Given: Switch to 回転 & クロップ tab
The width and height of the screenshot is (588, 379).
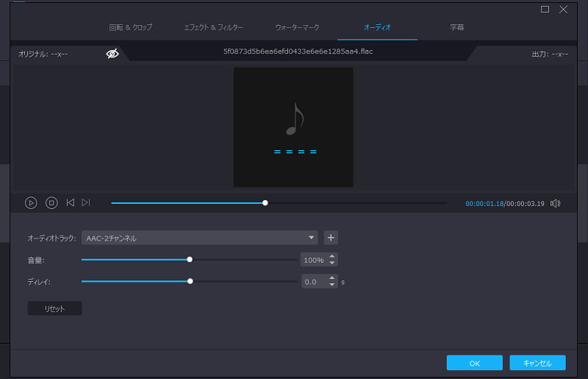Looking at the screenshot, I should pyautogui.click(x=131, y=27).
